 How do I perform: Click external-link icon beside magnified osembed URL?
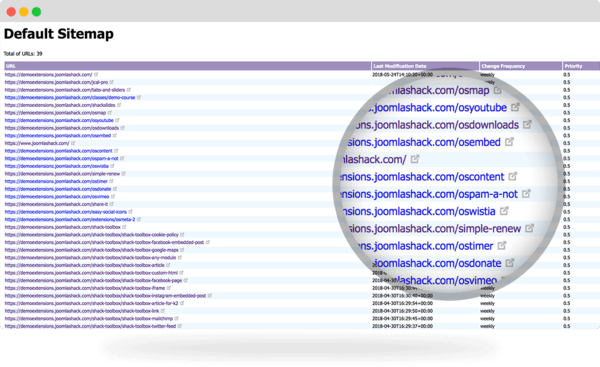509,142
